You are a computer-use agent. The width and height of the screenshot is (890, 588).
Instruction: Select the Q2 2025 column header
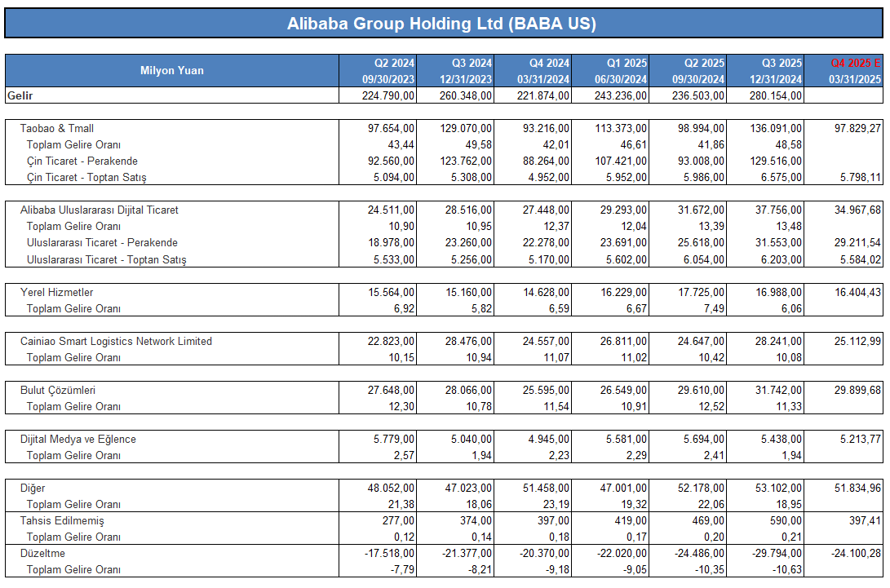(704, 63)
